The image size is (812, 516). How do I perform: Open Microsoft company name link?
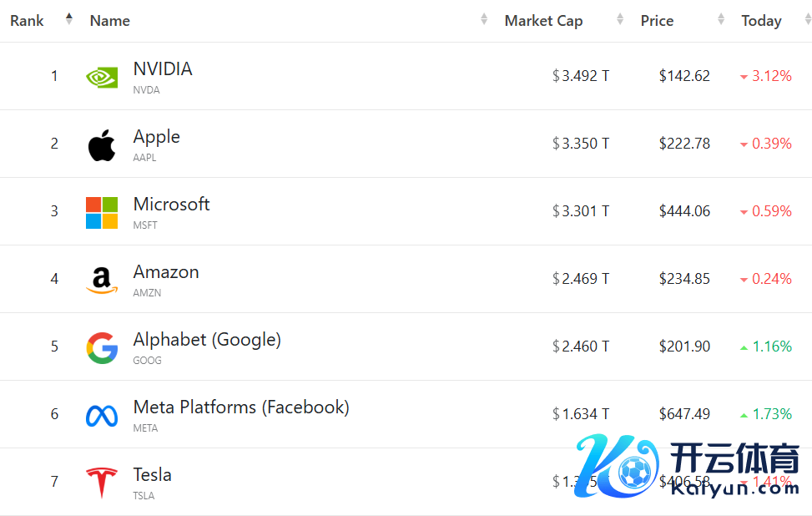pos(171,205)
